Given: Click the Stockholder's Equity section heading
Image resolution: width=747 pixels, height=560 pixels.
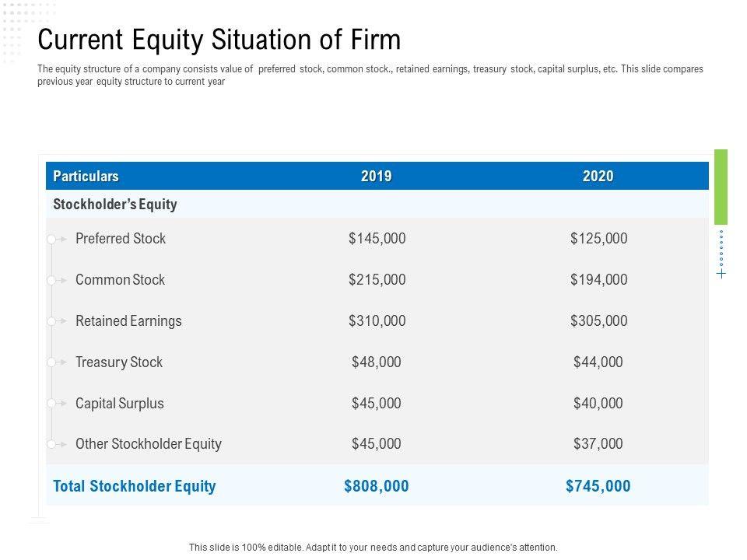Looking at the screenshot, I should [115, 205].
